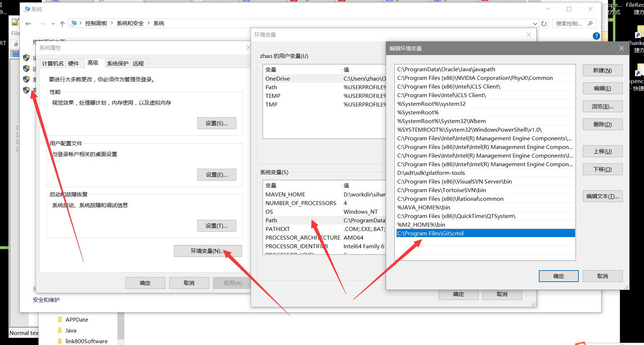
Task: Click the forward arrow in System window
Action: point(43,24)
